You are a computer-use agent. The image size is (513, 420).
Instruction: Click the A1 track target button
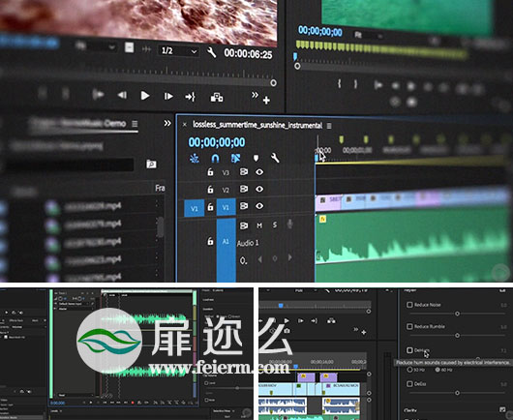[x=226, y=250]
